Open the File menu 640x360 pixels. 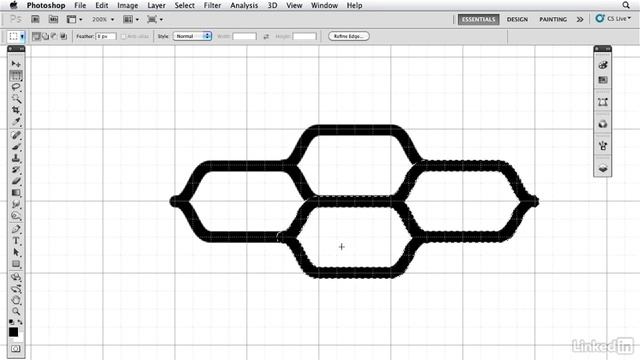(x=80, y=5)
